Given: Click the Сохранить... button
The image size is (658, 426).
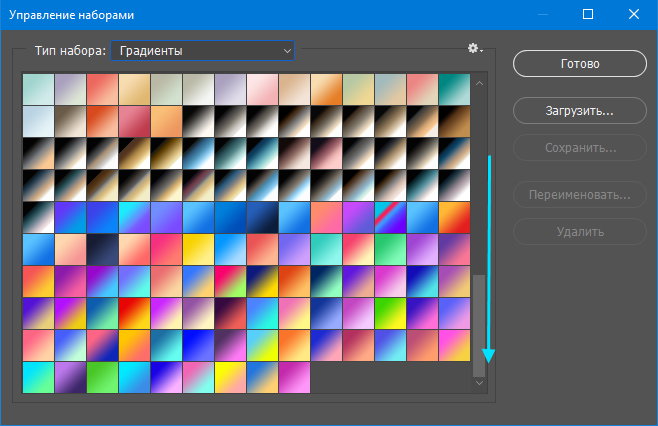Looking at the screenshot, I should pos(580,148).
